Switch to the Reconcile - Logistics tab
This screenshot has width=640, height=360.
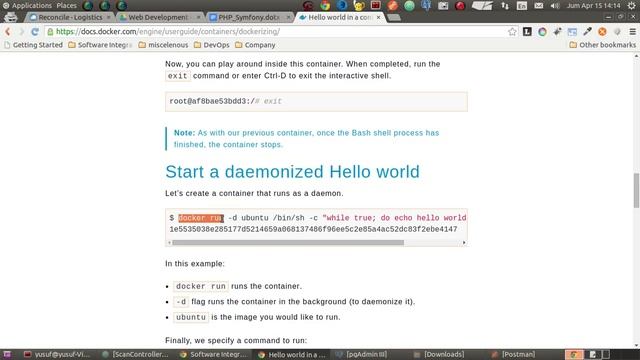point(70,17)
